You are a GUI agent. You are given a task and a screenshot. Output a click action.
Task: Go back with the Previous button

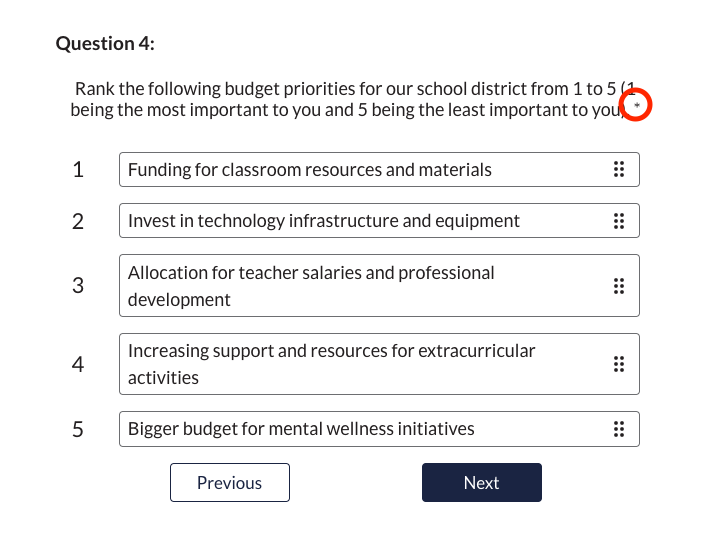pos(230,483)
